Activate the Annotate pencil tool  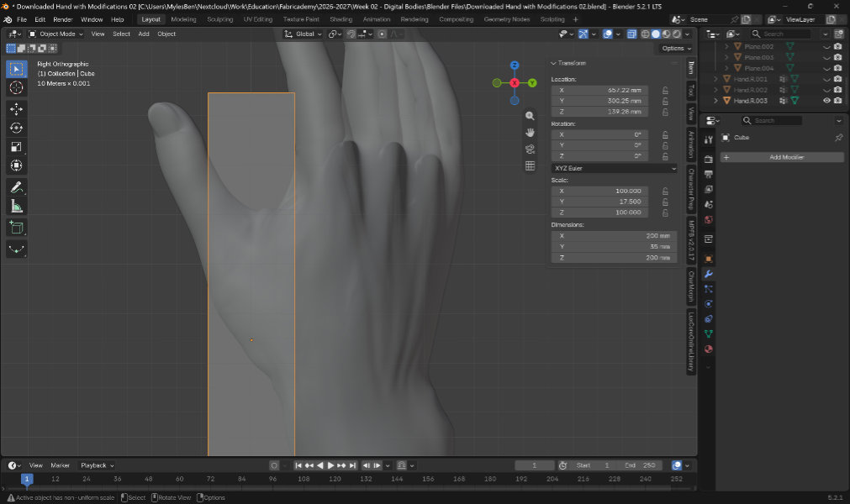point(16,187)
